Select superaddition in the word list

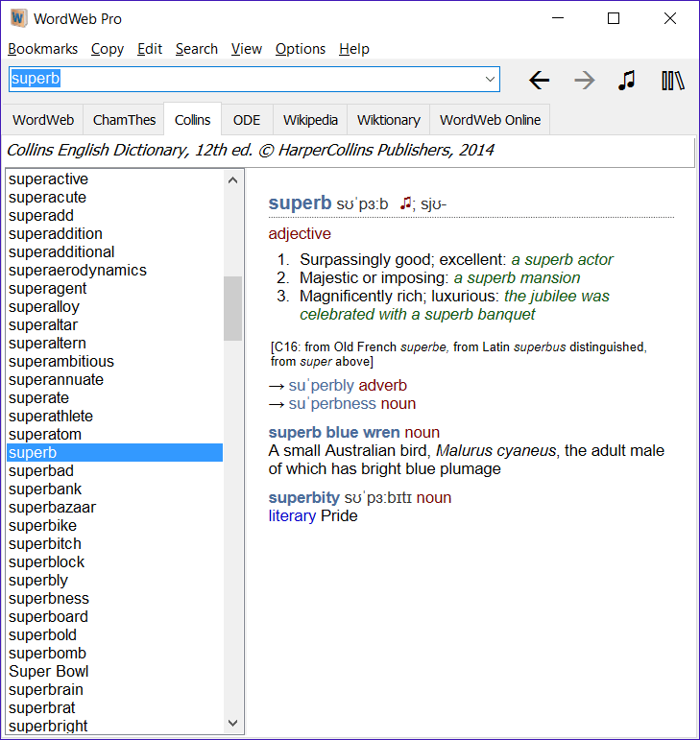tap(114, 233)
